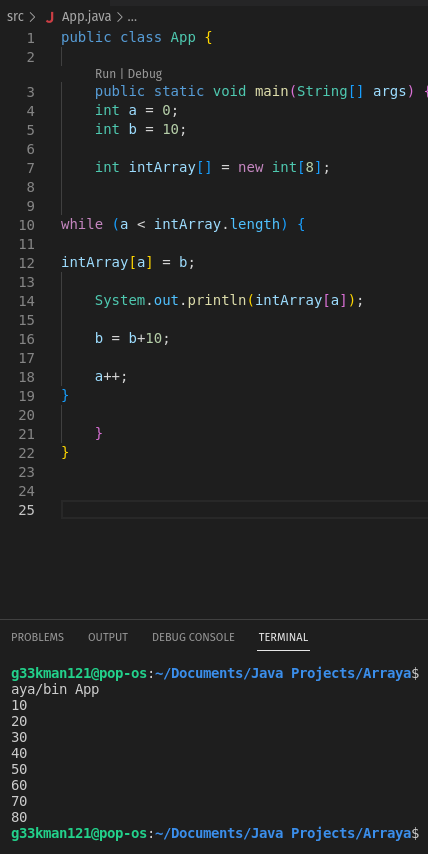This screenshot has height=854, width=428.
Task: Open the DEBUG CONSOLE tab
Action: (193, 637)
